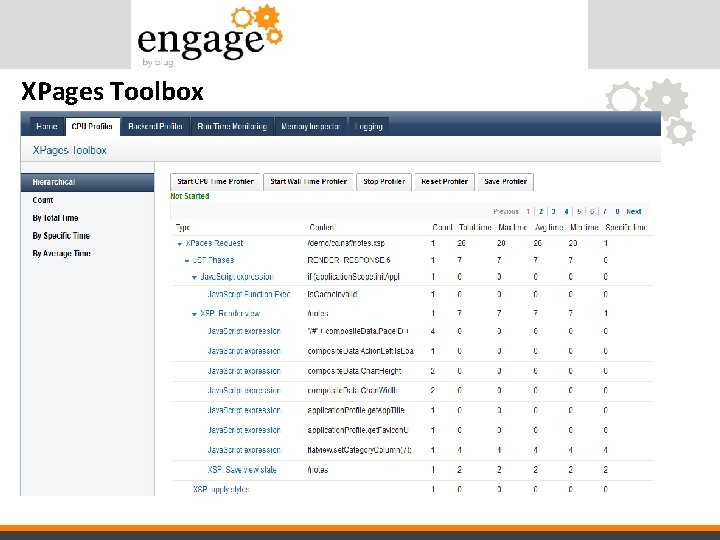This screenshot has height=540, width=720.
Task: Click Save Profiler button
Action: 506,181
